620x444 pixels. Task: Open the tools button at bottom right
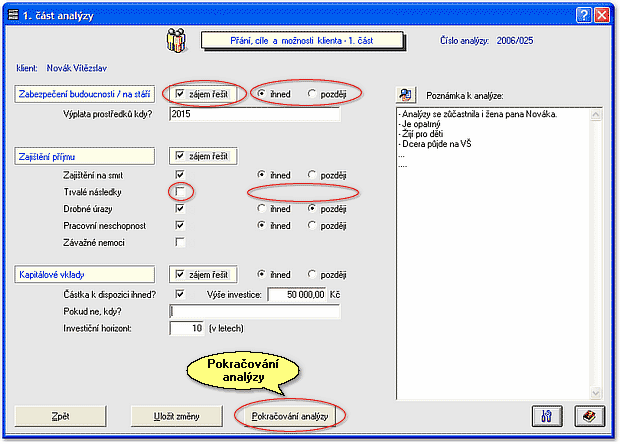pos(547,413)
